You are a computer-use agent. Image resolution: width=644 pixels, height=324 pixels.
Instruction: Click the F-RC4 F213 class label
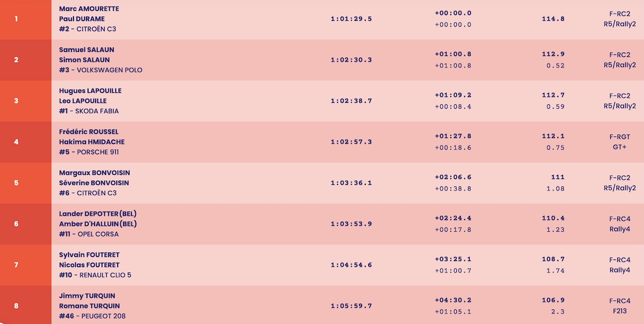619,306
